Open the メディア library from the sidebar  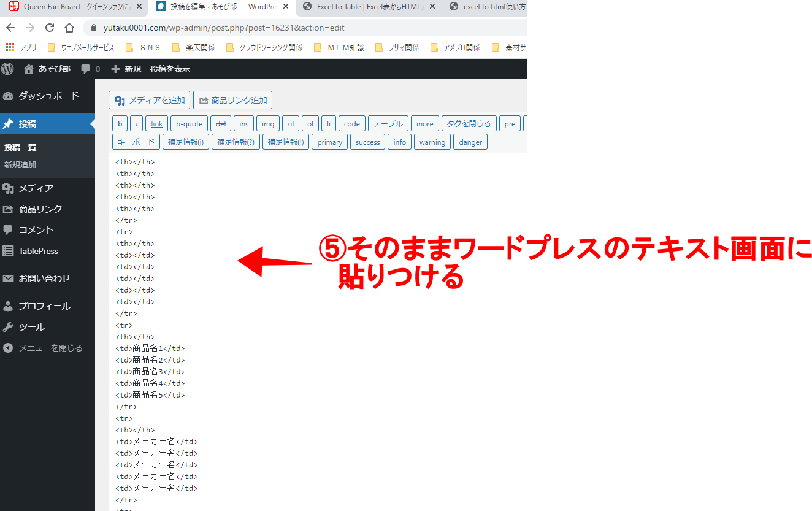37,188
